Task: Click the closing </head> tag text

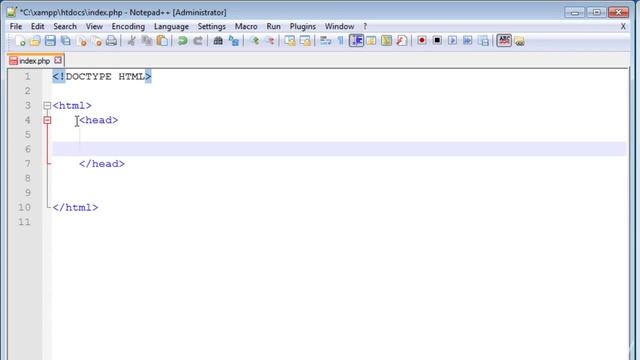Action: coord(102,164)
